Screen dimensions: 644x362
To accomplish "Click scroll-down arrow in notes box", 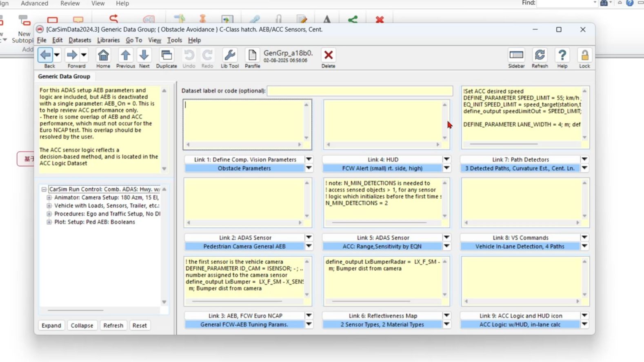I will pos(164,169).
